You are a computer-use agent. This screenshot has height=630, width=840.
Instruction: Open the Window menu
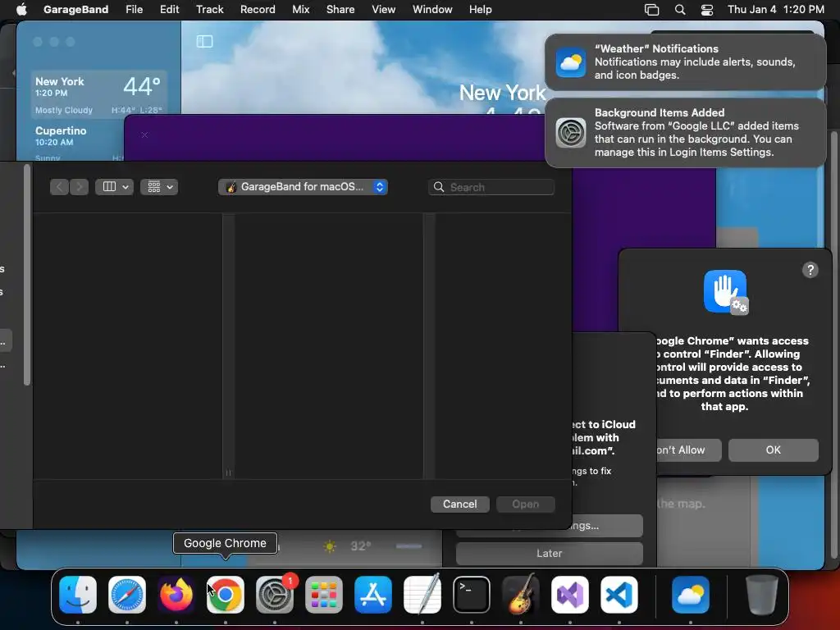point(432,9)
